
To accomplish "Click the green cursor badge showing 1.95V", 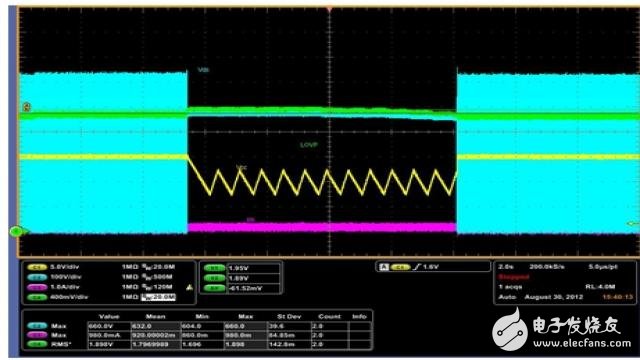I will click(x=215, y=268).
